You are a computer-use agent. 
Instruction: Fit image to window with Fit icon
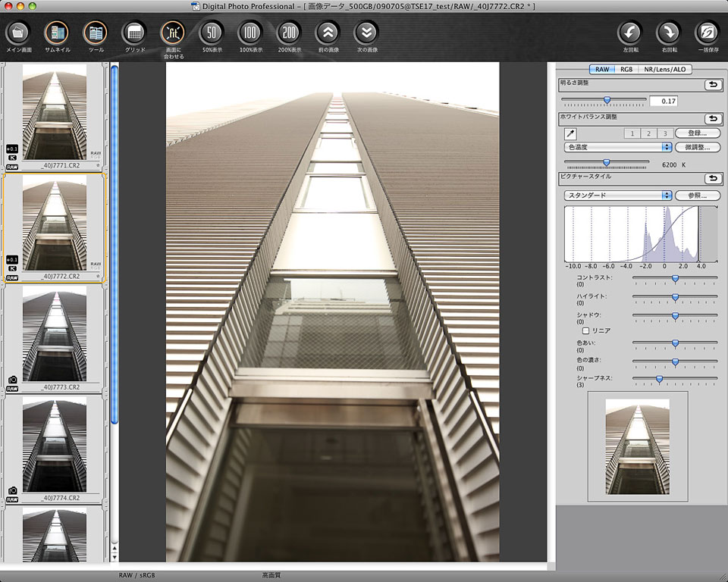[172, 33]
